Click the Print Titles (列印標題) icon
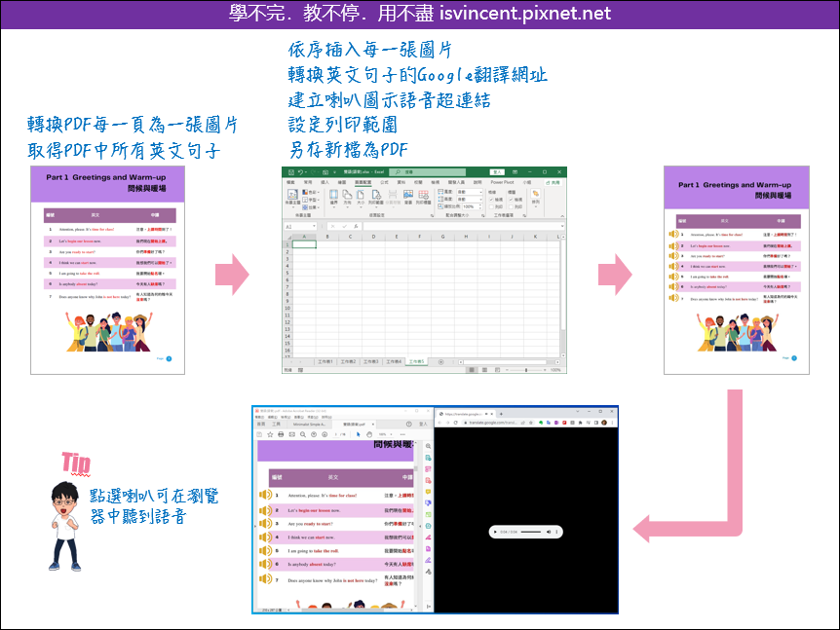This screenshot has height=630, width=840. tap(423, 197)
